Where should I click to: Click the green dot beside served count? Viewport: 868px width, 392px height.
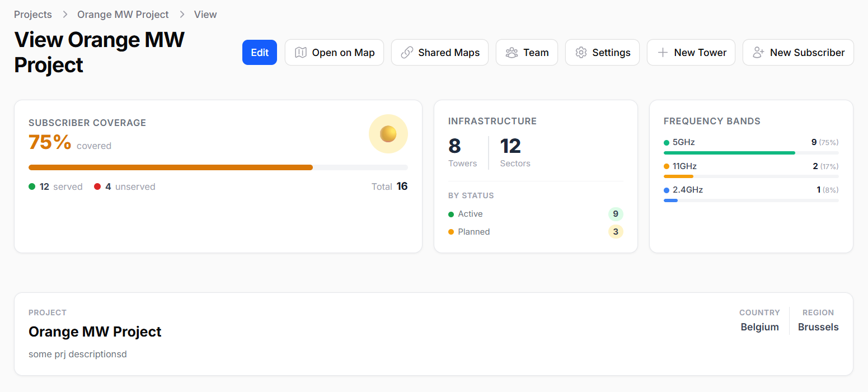[32, 186]
